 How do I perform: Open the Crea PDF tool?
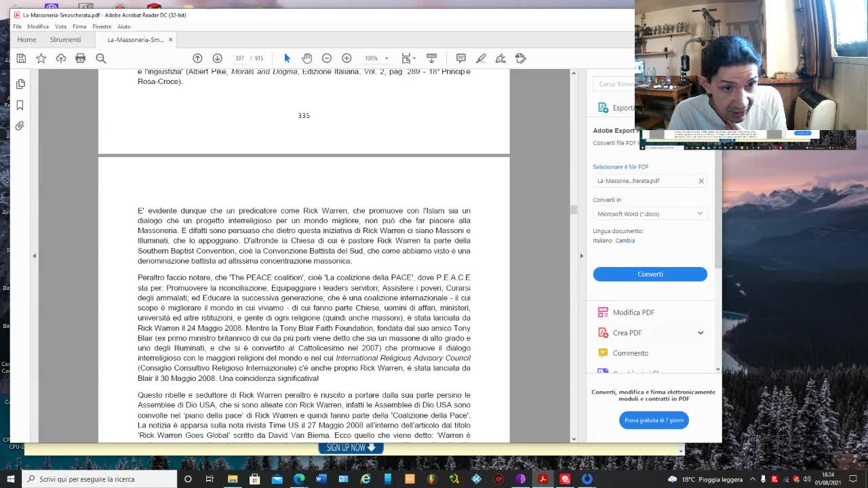627,333
